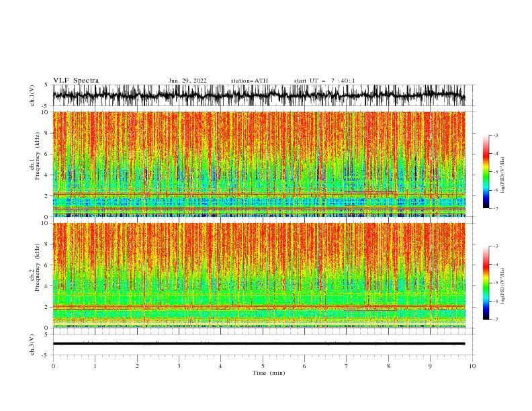Image resolution: width=532 pixels, height=411 pixels.
Task: Click the lower PSD color scale bar
Action: [486, 283]
